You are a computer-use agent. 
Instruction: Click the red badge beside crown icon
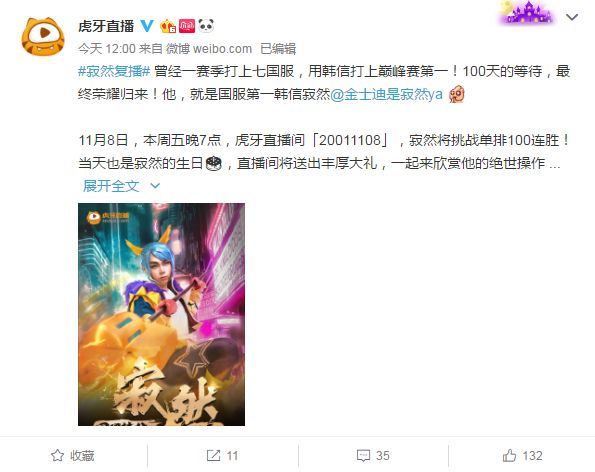187,26
